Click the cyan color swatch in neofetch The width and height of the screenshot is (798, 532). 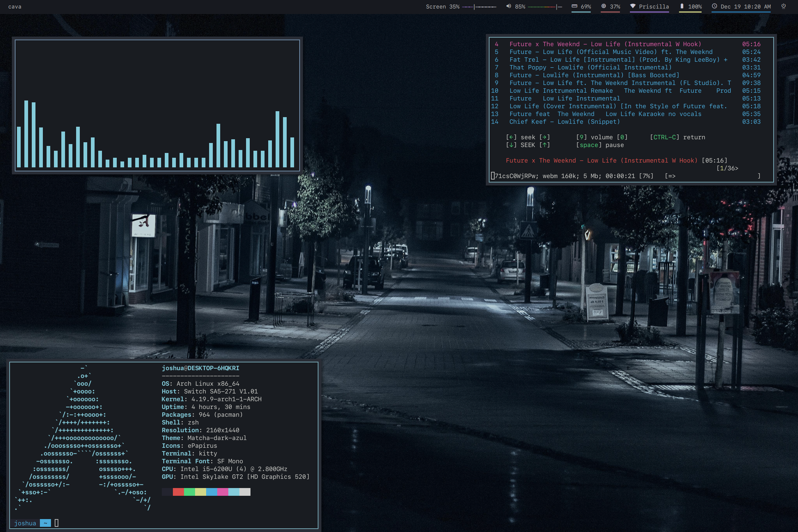pos(234,492)
